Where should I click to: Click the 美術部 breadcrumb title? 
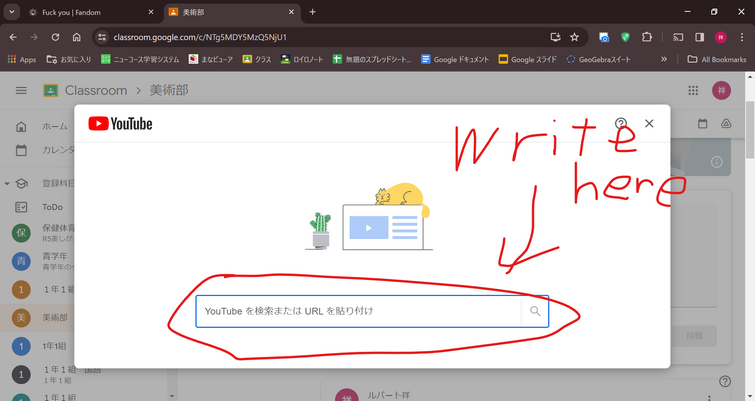[169, 91]
